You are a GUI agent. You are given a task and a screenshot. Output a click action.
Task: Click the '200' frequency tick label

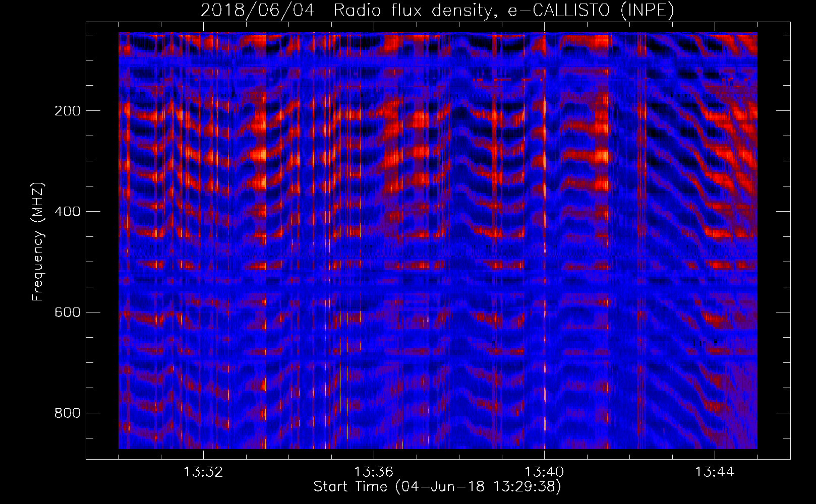tap(68, 111)
